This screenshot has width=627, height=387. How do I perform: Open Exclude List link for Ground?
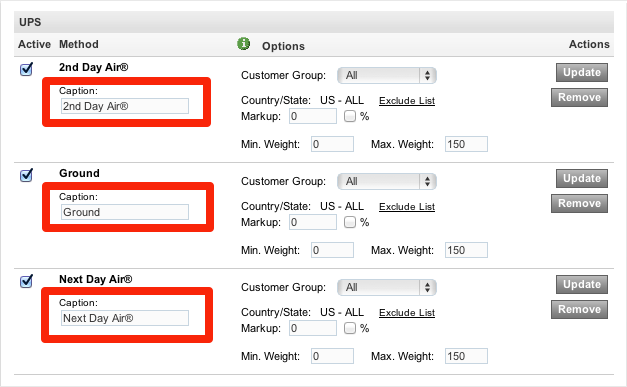pyautogui.click(x=407, y=207)
